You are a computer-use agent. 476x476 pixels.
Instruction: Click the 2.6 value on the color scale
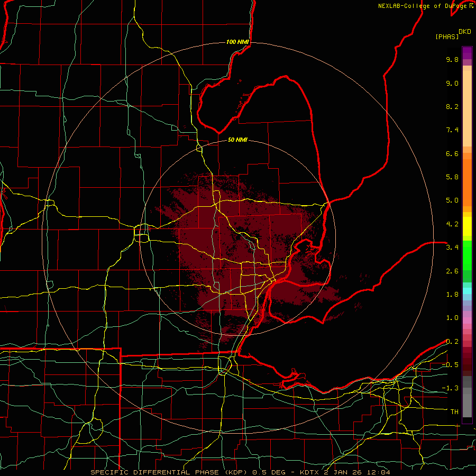click(x=452, y=271)
